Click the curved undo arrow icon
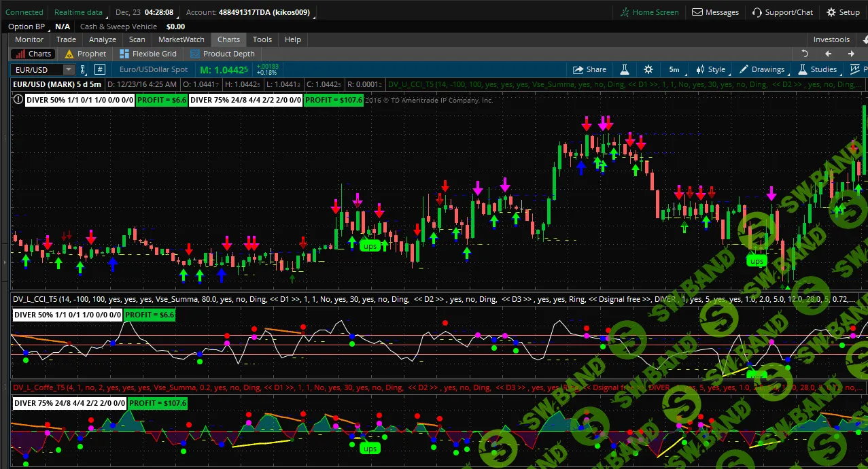 (805, 54)
